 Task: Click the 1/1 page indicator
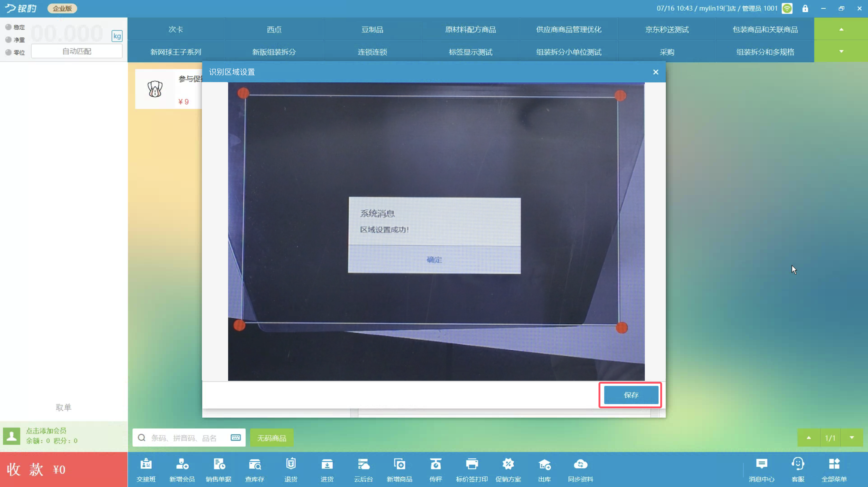(x=830, y=438)
